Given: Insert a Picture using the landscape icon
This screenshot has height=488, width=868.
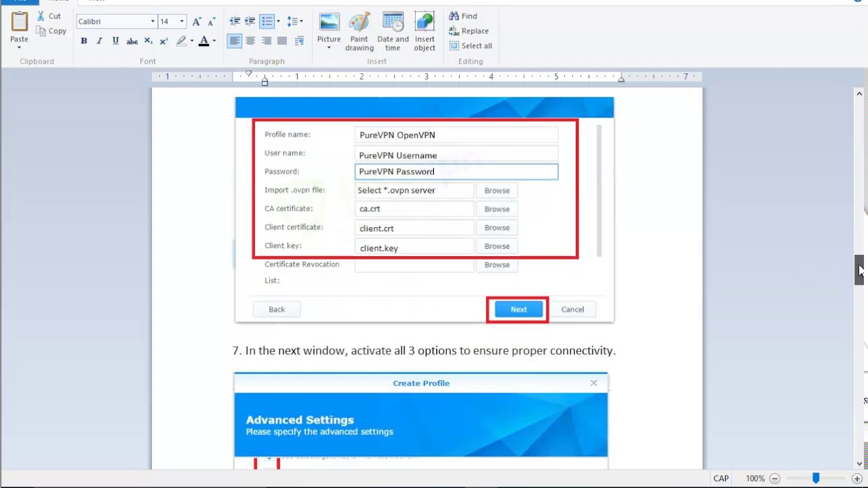Looking at the screenshot, I should 329,22.
